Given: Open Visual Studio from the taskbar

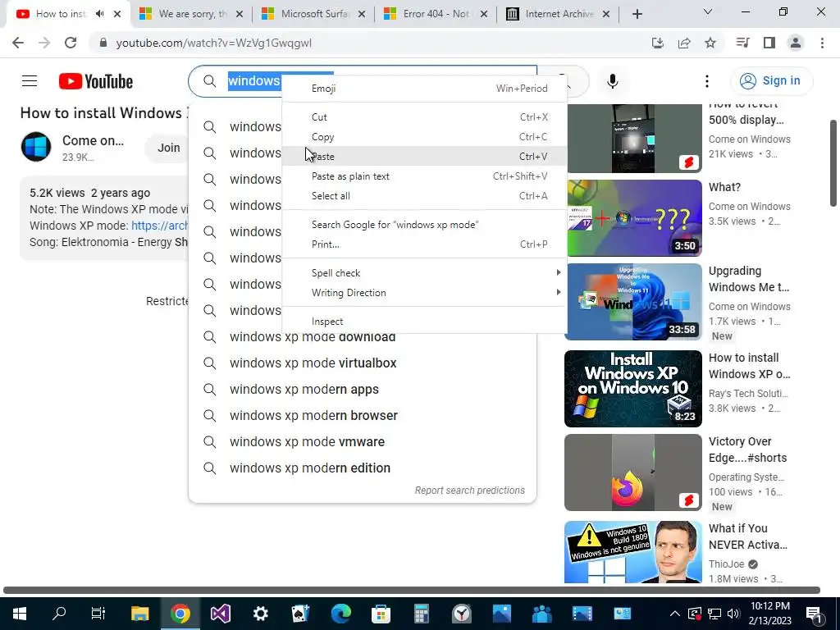Looking at the screenshot, I should point(220,614).
